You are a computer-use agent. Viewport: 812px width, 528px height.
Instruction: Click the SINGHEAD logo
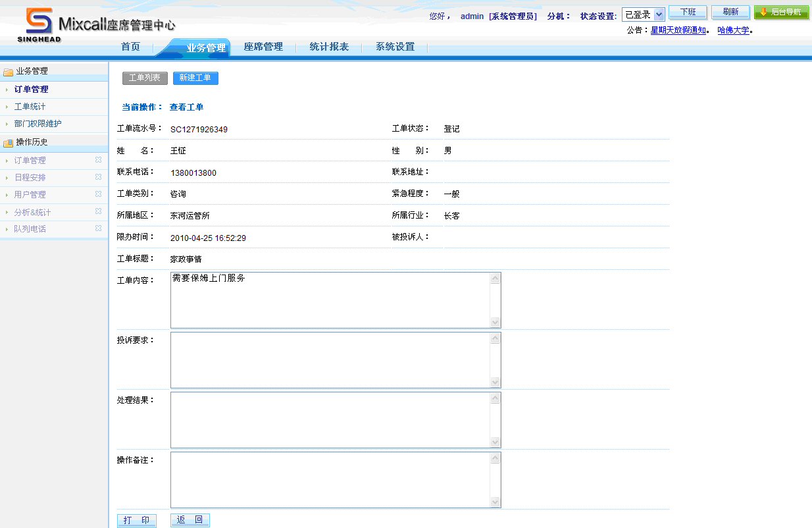click(39, 26)
